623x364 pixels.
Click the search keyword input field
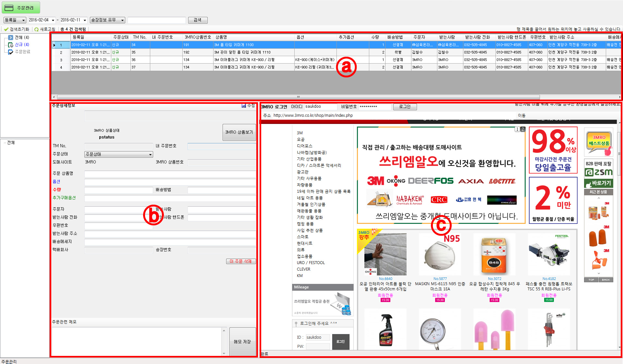[x=157, y=20]
